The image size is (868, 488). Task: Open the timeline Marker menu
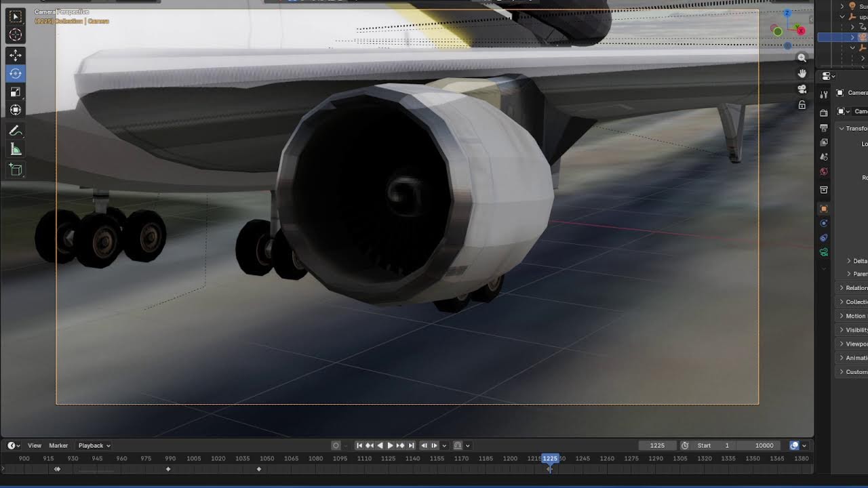58,445
